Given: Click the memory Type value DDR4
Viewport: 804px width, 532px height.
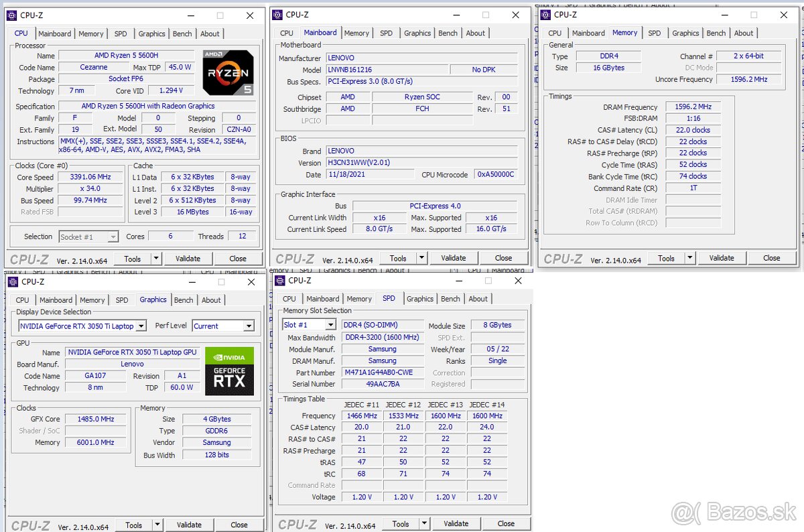Looking at the screenshot, I should [608, 56].
